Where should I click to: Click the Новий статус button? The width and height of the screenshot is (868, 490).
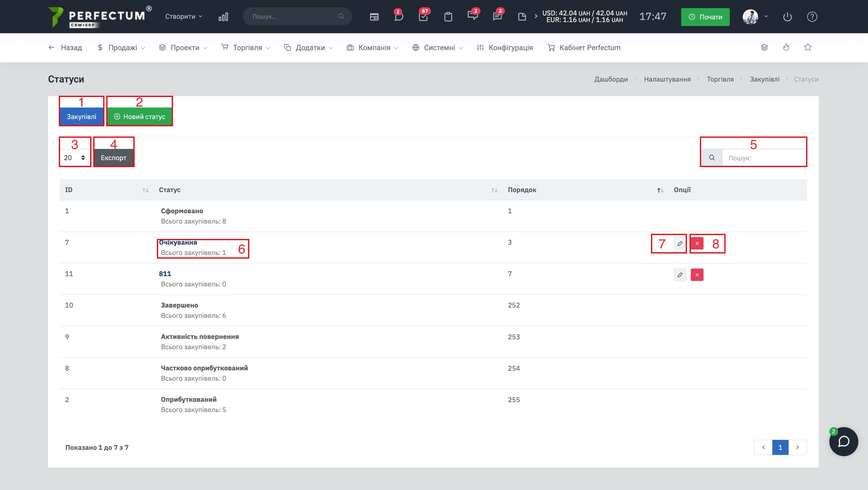pyautogui.click(x=139, y=117)
